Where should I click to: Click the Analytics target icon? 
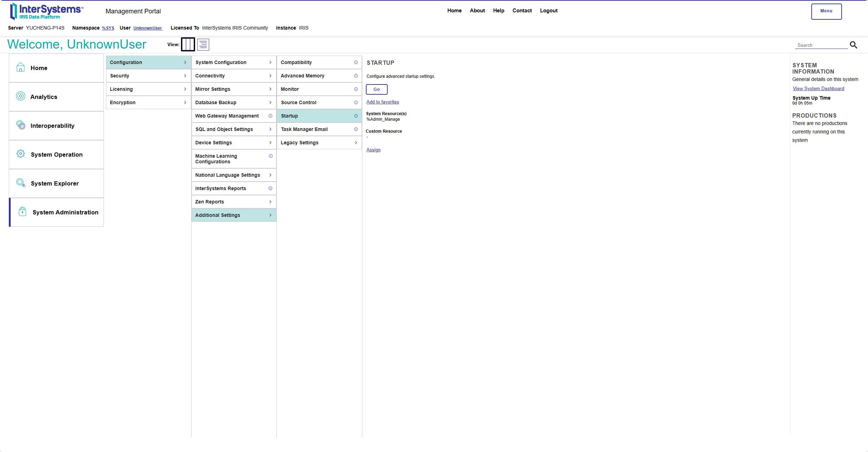(21, 96)
